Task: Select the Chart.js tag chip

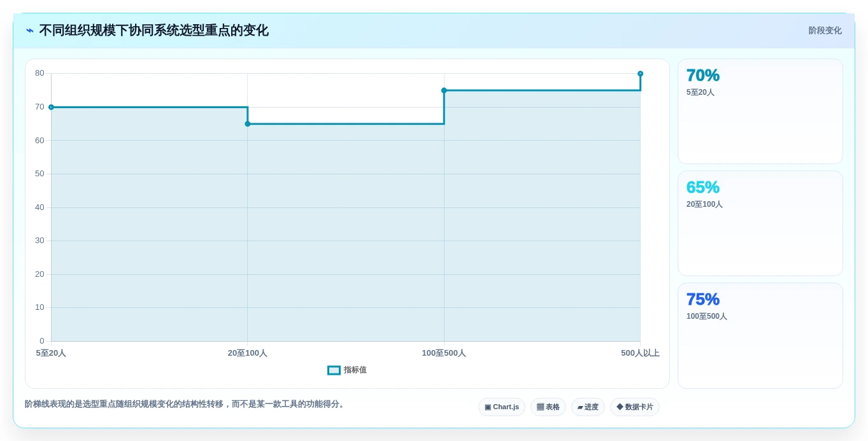Action: (x=502, y=407)
